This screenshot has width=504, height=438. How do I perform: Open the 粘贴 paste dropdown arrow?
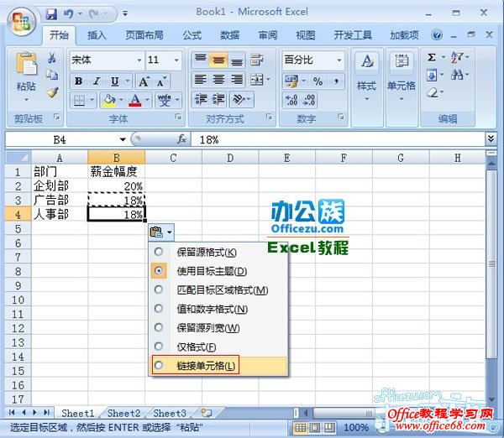26,100
